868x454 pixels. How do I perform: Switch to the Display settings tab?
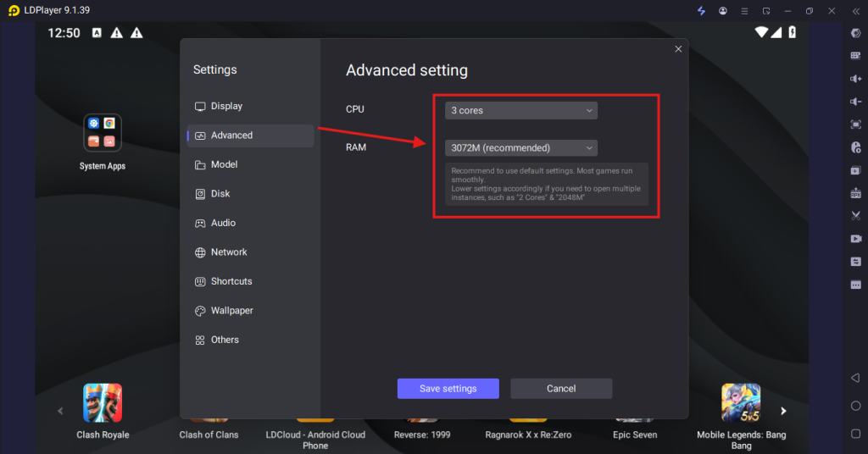[226, 107]
